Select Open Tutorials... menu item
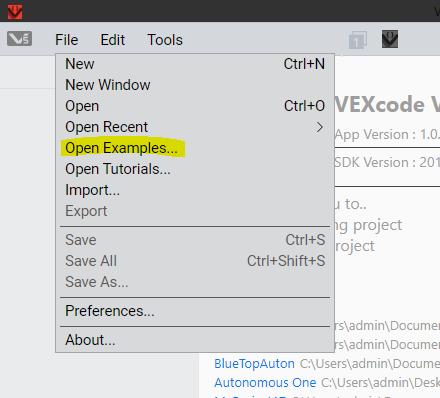The image size is (440, 398). point(195,169)
